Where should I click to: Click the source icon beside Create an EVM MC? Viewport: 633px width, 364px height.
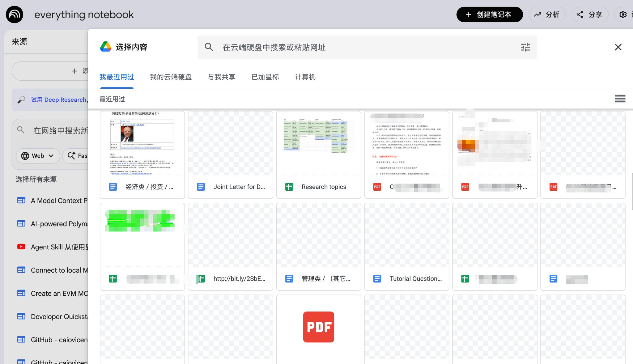(21, 293)
